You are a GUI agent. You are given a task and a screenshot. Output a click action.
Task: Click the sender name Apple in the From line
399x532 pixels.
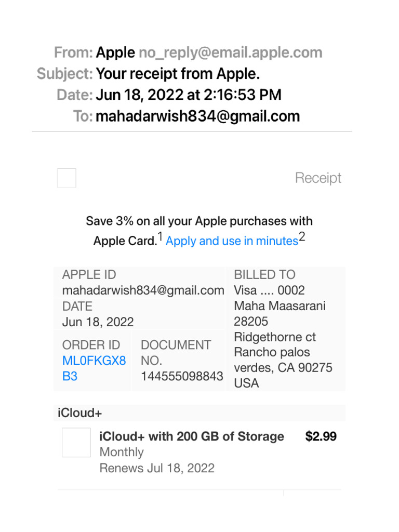115,52
